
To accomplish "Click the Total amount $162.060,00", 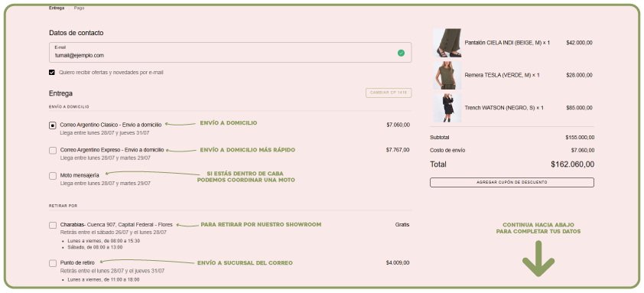I will tap(573, 164).
